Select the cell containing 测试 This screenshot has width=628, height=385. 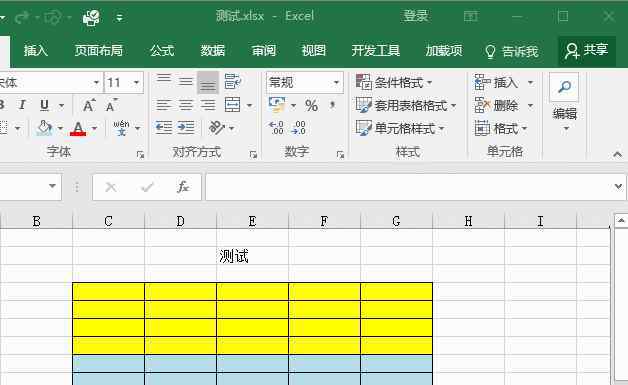[x=252, y=256]
